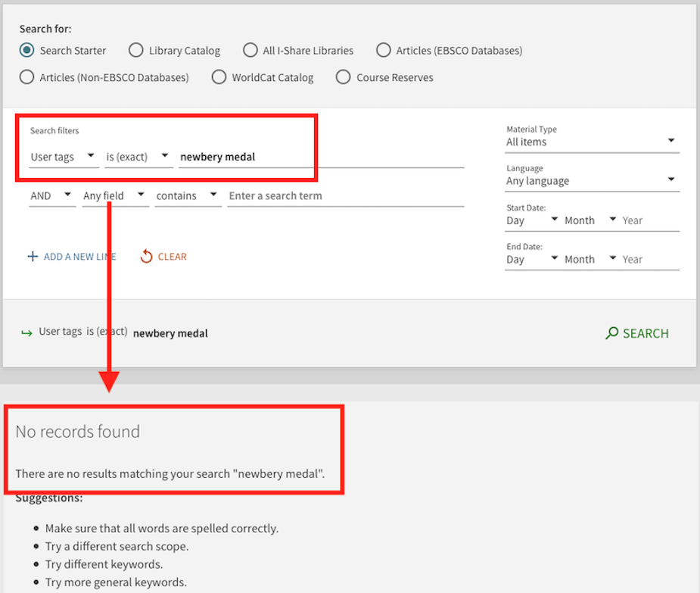Open the 'is (exact)' match type dropdown

[x=138, y=157]
